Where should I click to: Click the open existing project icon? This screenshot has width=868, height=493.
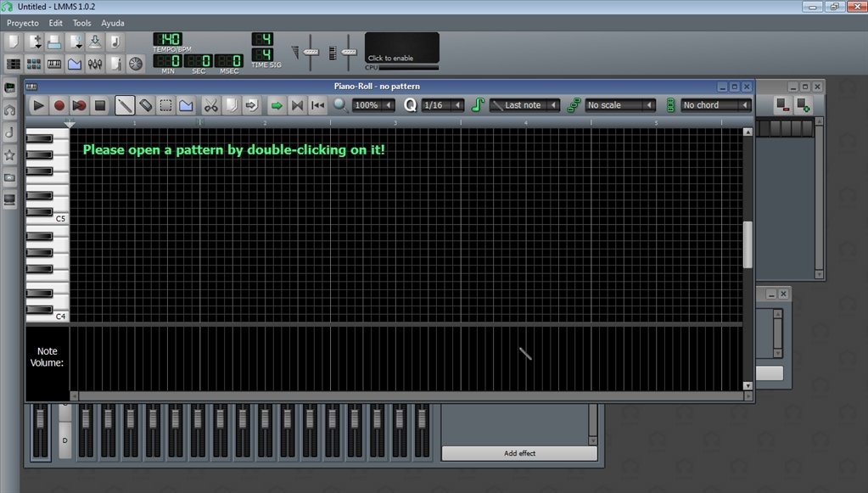[53, 42]
